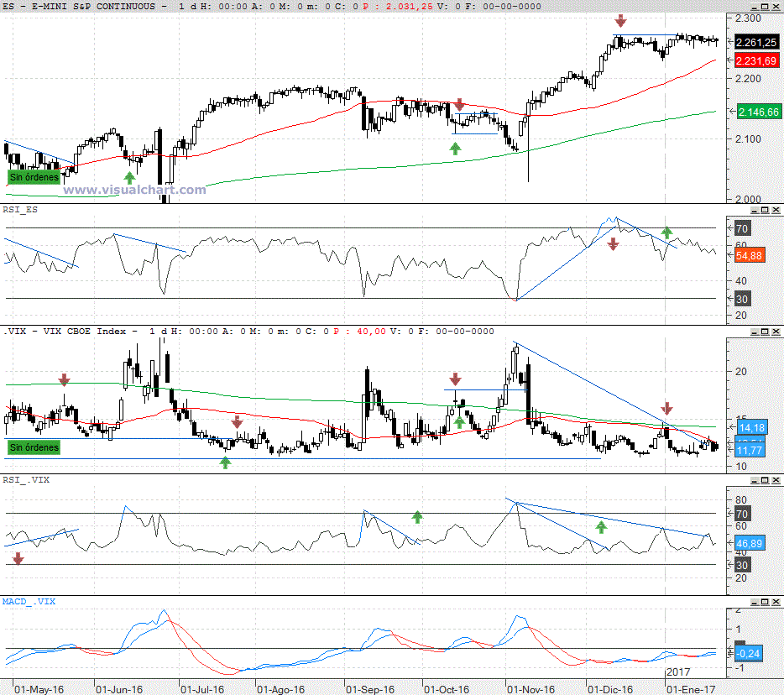This screenshot has height=695, width=784.
Task: Close the RSI_.VIX indicator pane
Action: pos(776,480)
